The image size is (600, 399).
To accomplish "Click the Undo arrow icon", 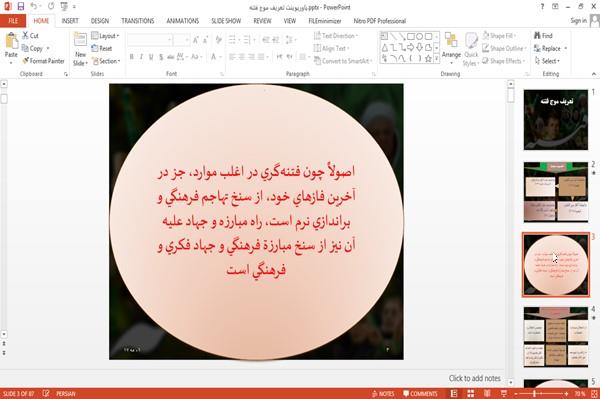I will click(34, 7).
